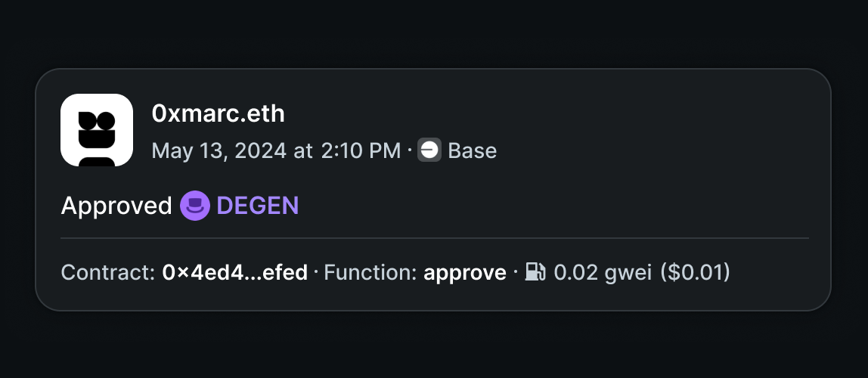Click the ($0.01) fee amount

coord(696,272)
